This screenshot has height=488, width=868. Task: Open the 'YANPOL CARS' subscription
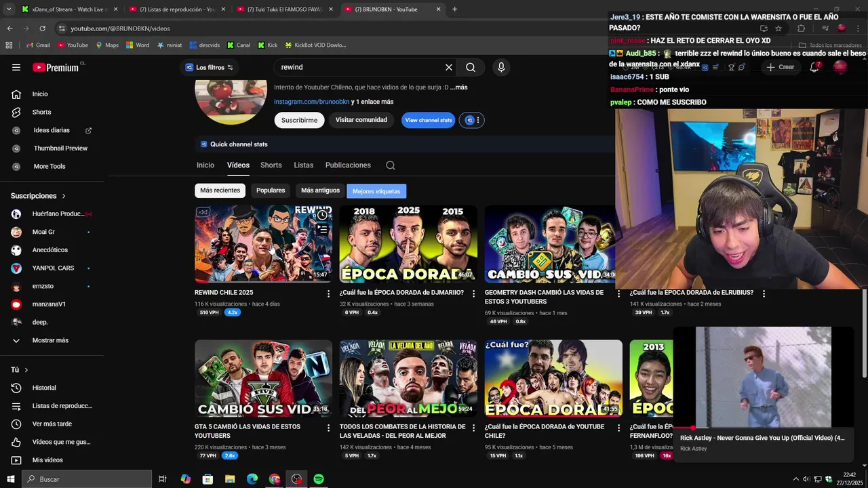(x=53, y=268)
